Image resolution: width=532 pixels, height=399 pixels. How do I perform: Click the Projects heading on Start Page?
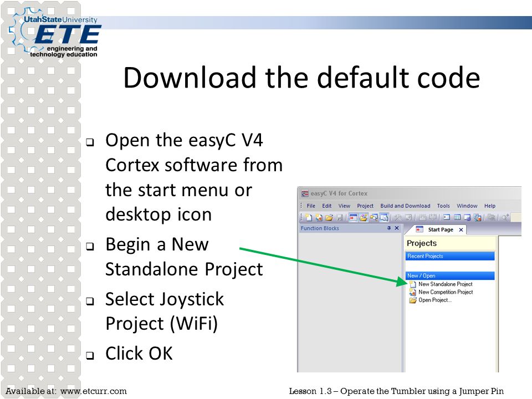(x=422, y=243)
